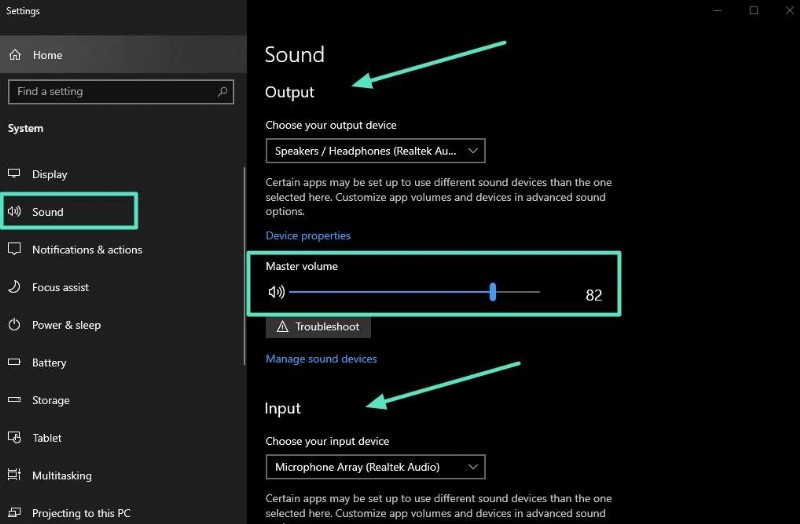Open the Tablet settings page
Screen dimensions: 800x524
click(46, 438)
